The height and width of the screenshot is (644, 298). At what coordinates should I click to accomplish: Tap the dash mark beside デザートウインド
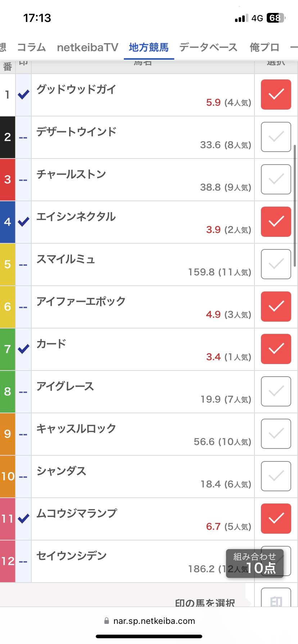point(23,138)
